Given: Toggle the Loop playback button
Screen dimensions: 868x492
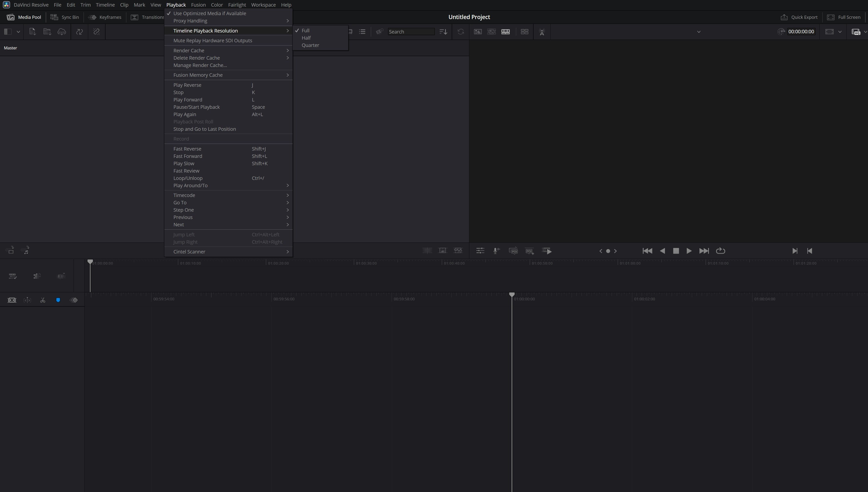Looking at the screenshot, I should click(720, 251).
